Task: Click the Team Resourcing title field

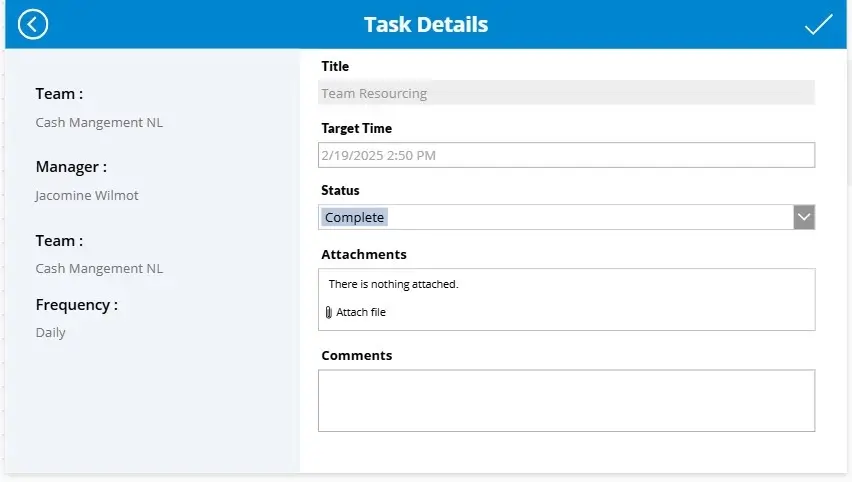Action: click(566, 93)
